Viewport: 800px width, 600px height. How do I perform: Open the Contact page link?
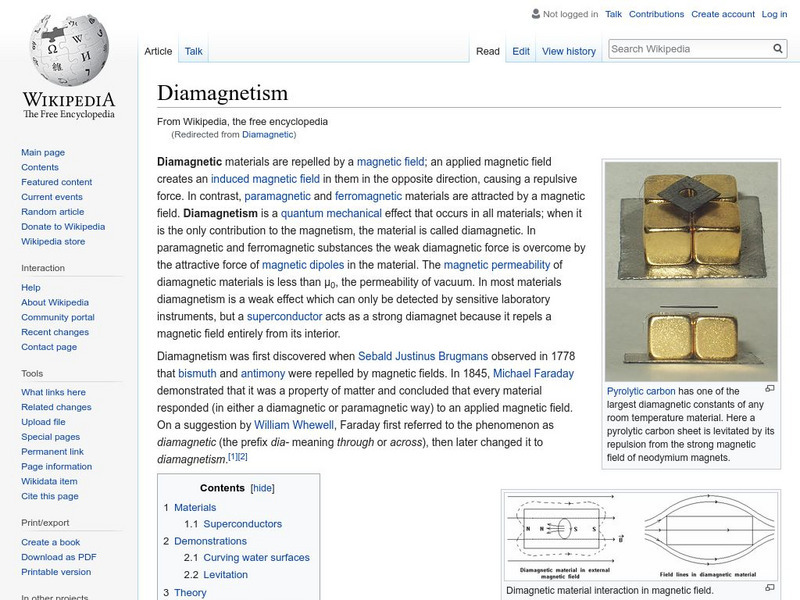click(49, 346)
